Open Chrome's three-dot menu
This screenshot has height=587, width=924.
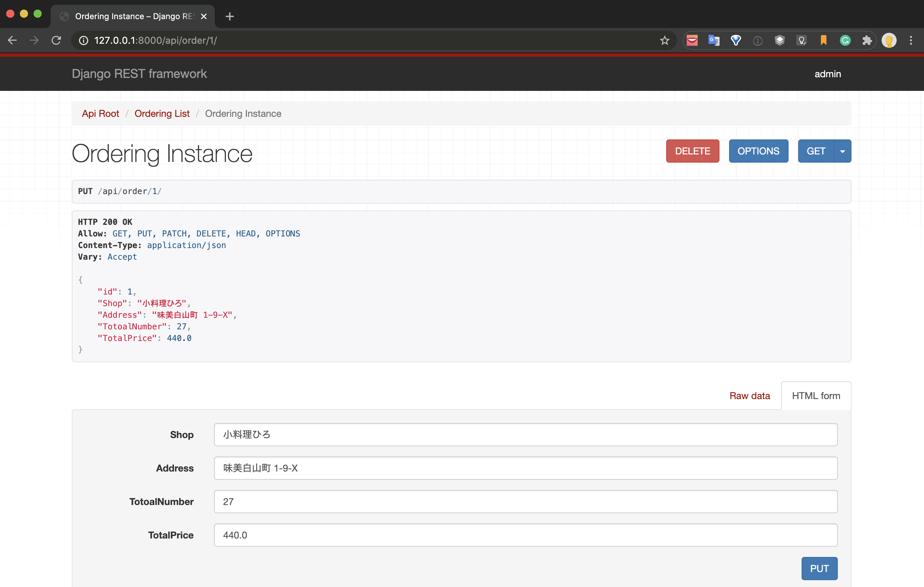click(911, 40)
